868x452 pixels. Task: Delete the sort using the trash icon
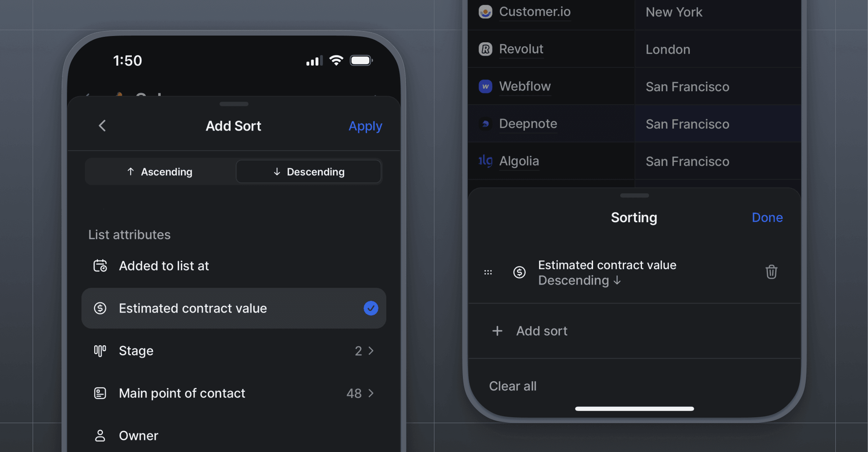tap(771, 272)
